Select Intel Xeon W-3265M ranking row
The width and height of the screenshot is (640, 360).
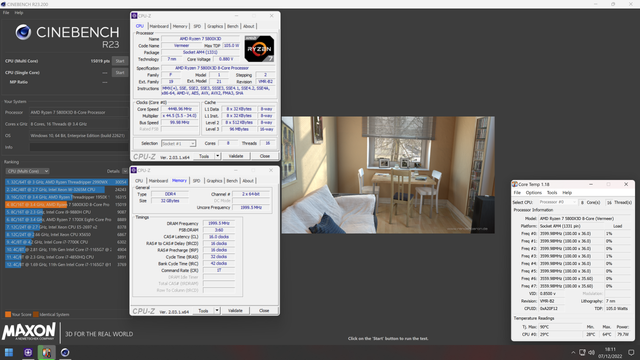(x=66, y=189)
